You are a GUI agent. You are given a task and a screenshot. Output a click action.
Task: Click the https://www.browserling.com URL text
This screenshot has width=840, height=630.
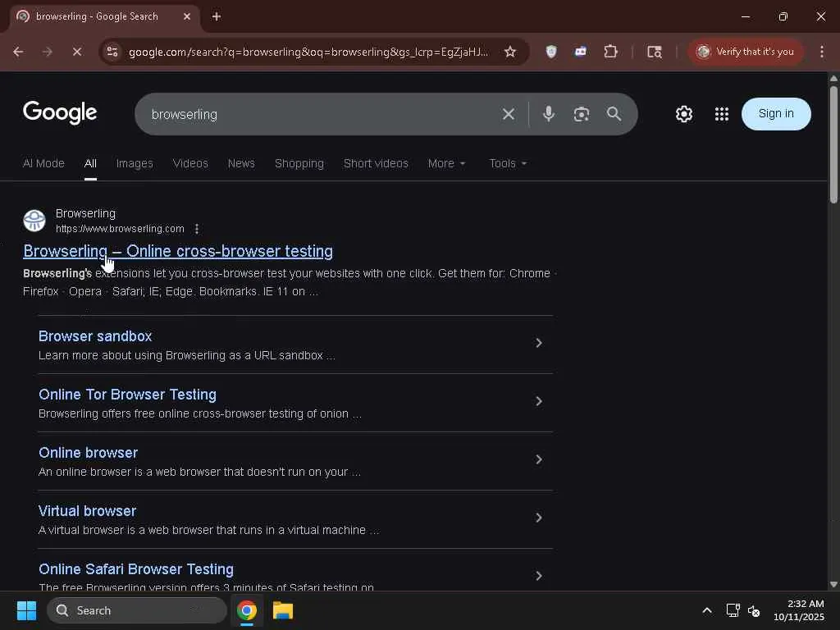click(x=120, y=229)
